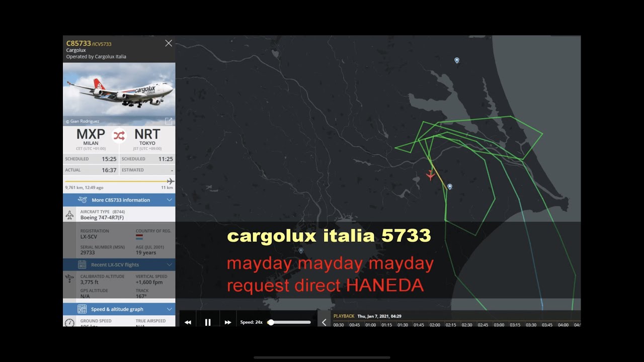Click the flight info icon beside More C85733 information

[x=83, y=200]
